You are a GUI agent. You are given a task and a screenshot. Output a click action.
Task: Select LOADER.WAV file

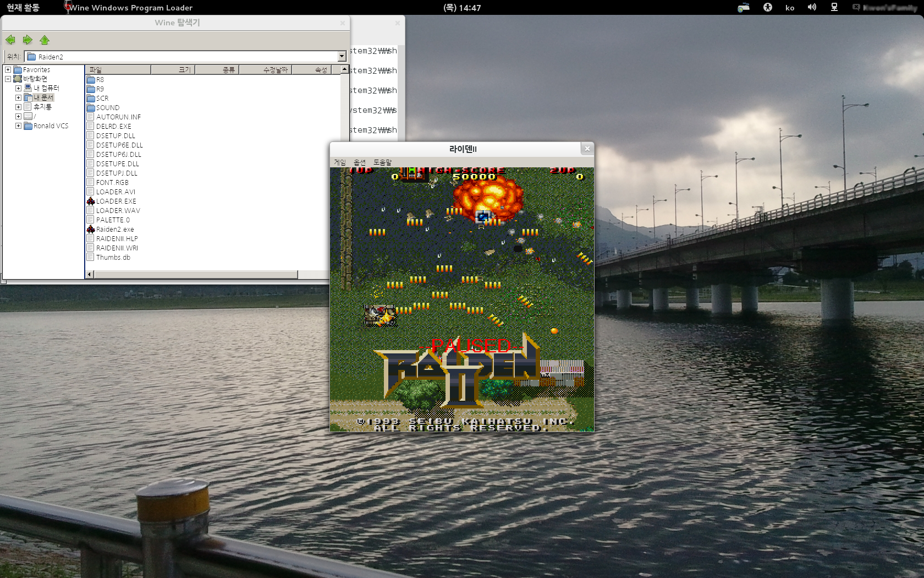pos(113,210)
